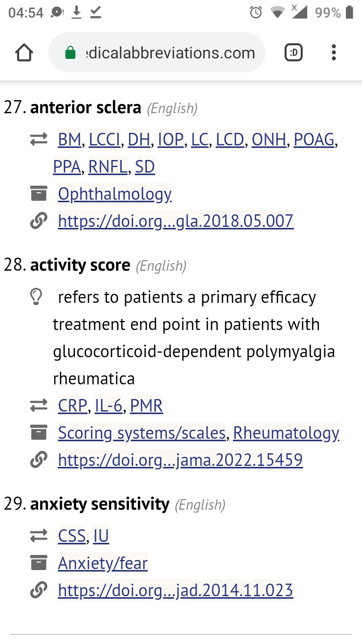
Task: Tap the link chain icon under anxiety sensitivity
Action: (39, 590)
